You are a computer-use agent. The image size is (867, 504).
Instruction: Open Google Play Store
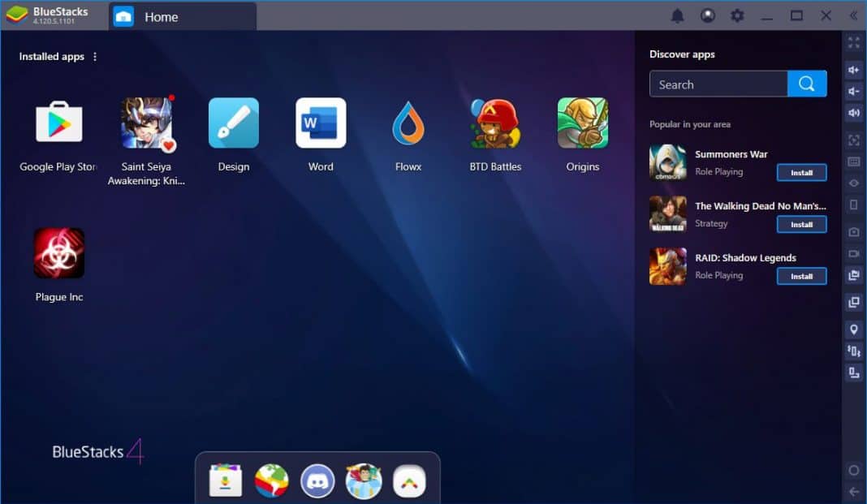58,123
